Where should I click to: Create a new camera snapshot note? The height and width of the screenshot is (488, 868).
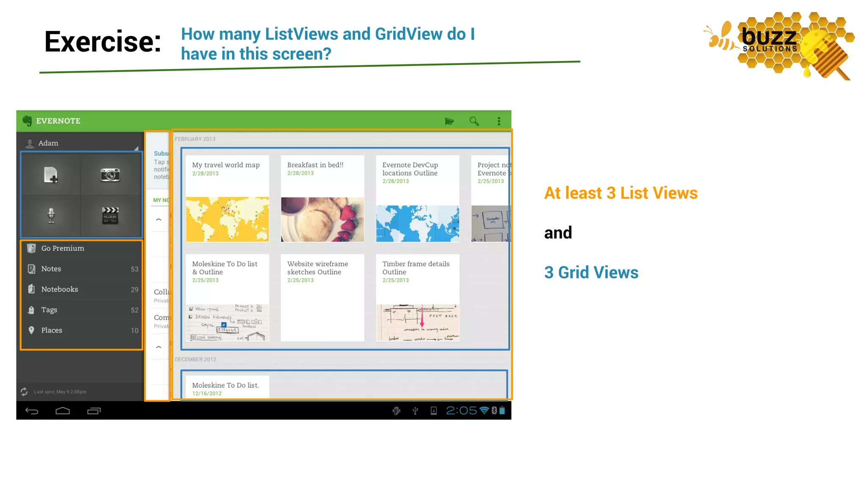point(110,175)
